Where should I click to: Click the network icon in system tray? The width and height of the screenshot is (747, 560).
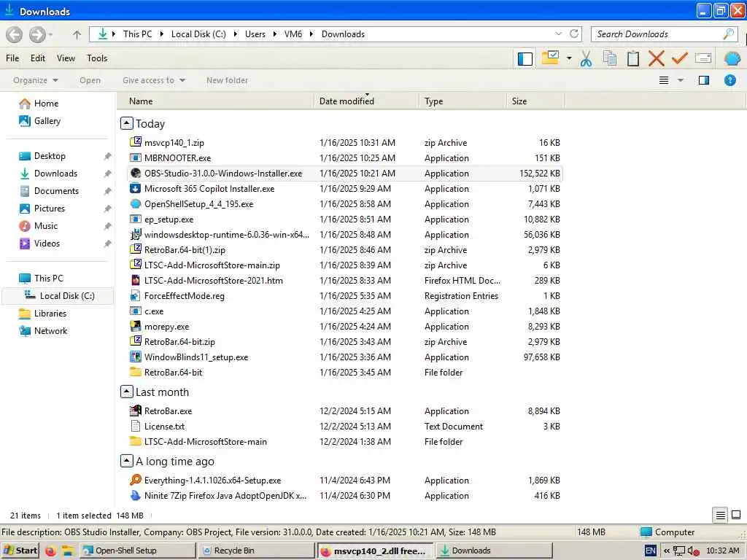[679, 551]
